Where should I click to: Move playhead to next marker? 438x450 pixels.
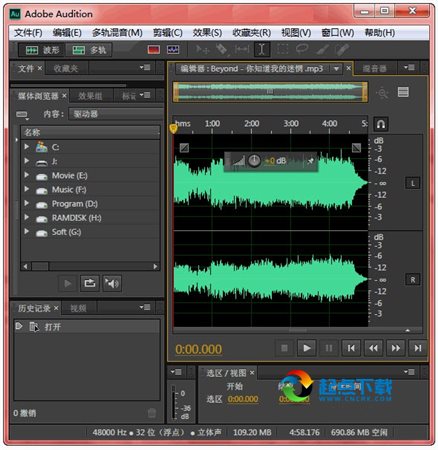pyautogui.click(x=418, y=348)
